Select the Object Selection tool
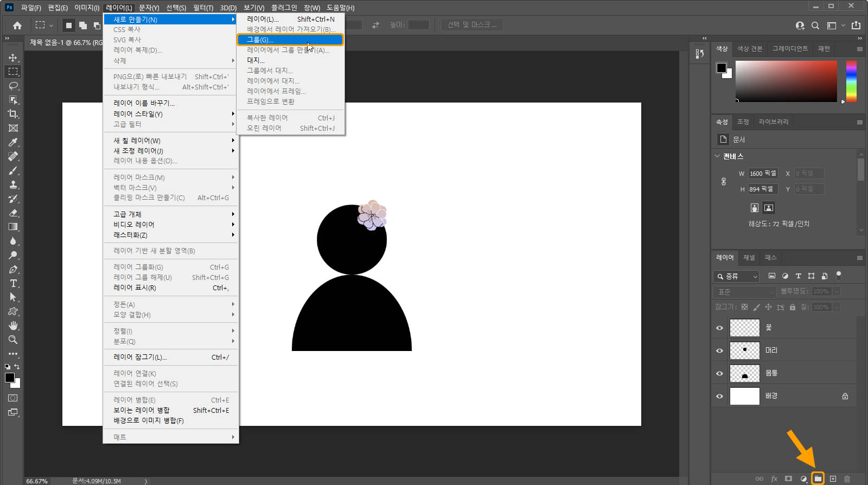The image size is (868, 485). coord(13,100)
